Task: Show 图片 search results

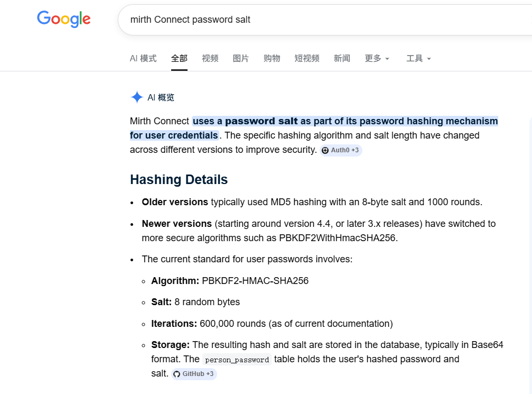Action: pos(241,58)
